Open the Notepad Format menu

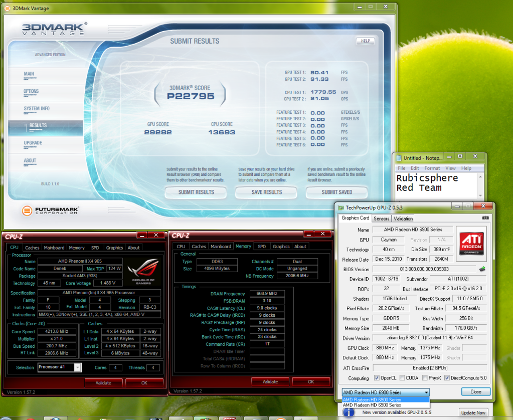click(x=432, y=168)
